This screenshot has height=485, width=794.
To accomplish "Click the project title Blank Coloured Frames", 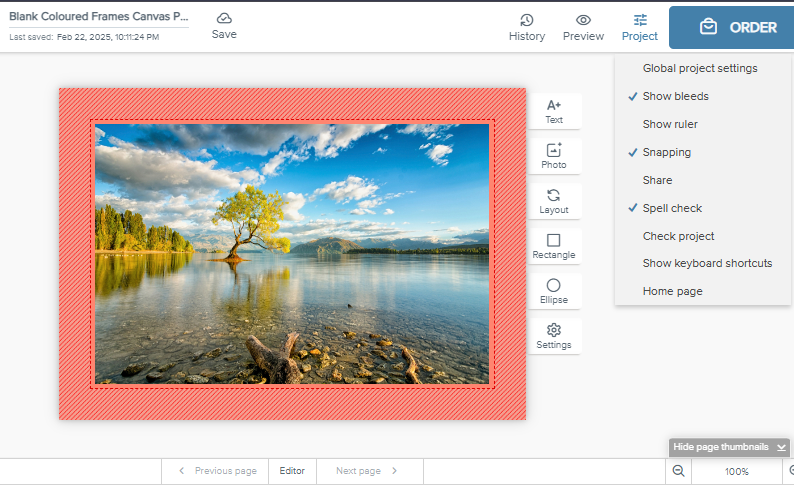I will 99,16.
